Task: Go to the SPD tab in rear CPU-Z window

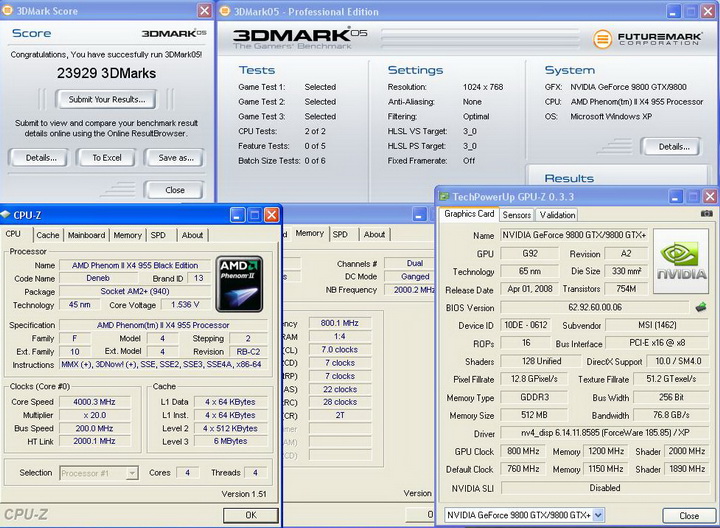Action: coord(341,234)
